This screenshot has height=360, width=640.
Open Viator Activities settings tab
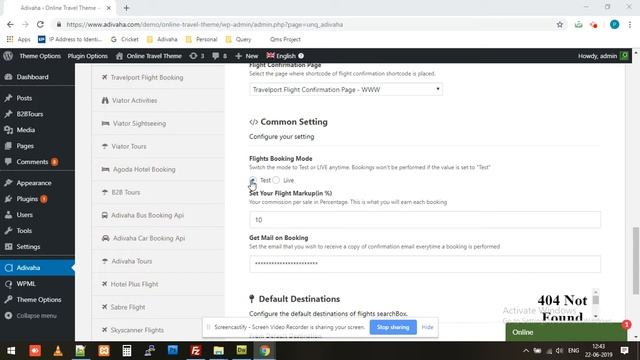(158, 100)
